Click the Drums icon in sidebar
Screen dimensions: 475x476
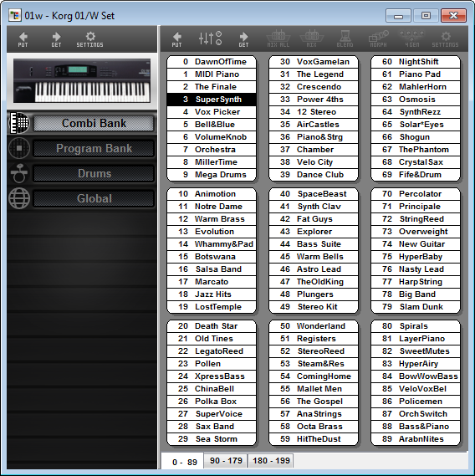pyautogui.click(x=19, y=173)
